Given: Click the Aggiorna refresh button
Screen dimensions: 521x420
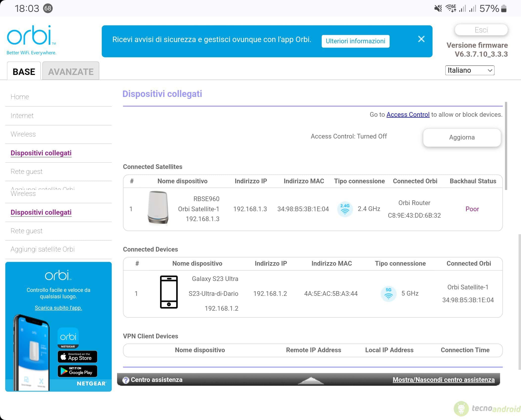Looking at the screenshot, I should [x=462, y=137].
